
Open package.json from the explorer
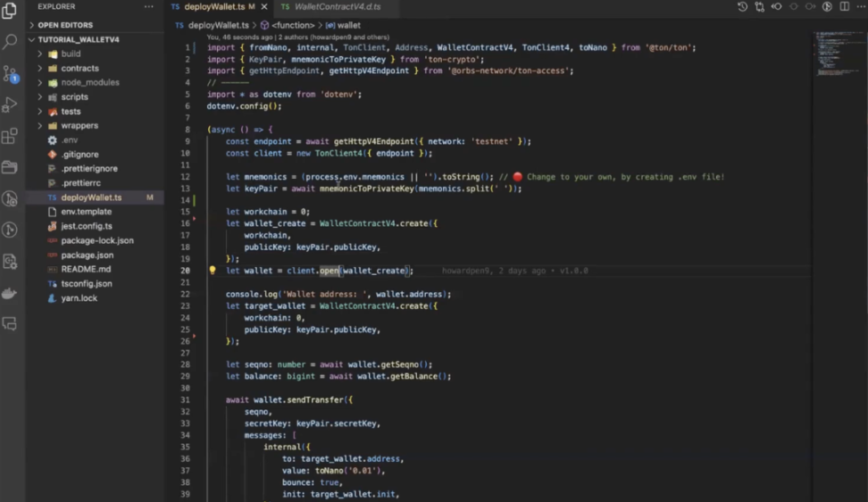87,255
